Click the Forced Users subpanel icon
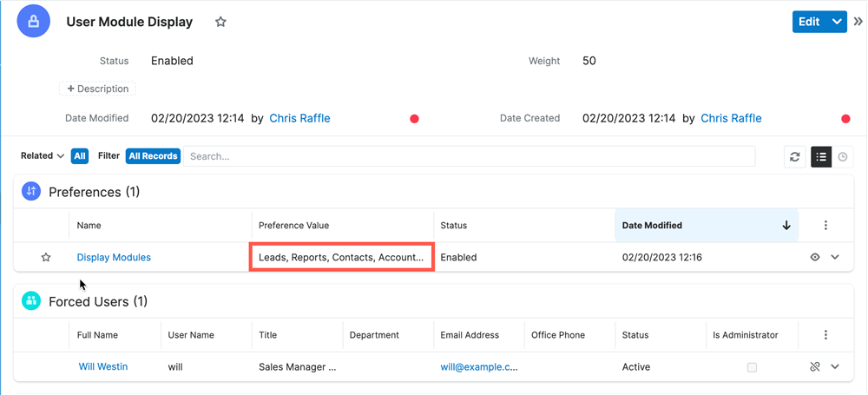Image resolution: width=868 pixels, height=395 pixels. pyautogui.click(x=32, y=301)
